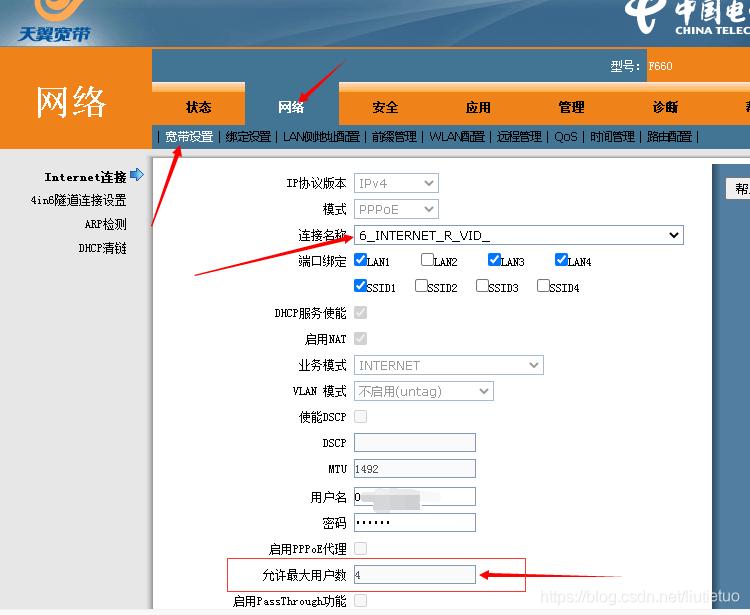This screenshot has width=750, height=615.
Task: Uncheck the LAN1 port binding
Action: 360,260
